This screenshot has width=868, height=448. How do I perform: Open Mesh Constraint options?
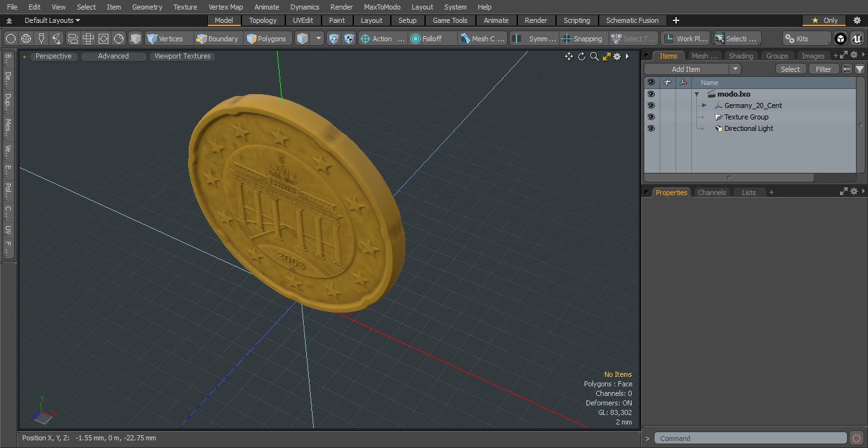coord(483,39)
